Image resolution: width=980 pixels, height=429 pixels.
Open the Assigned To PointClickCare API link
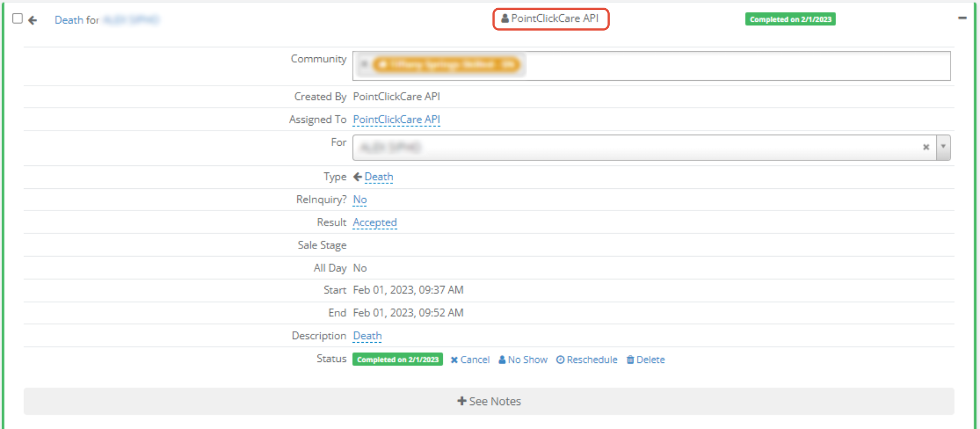point(396,120)
